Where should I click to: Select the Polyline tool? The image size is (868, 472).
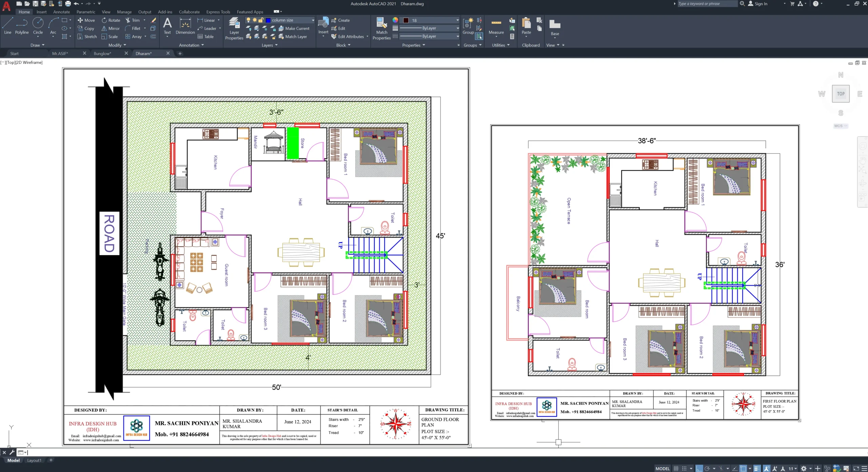pos(22,26)
